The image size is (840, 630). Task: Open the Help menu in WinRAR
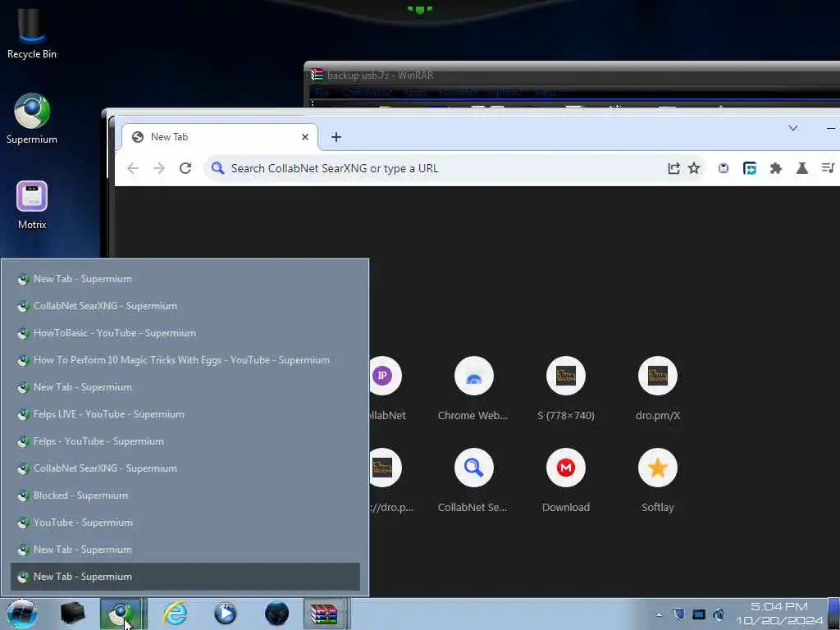545,93
